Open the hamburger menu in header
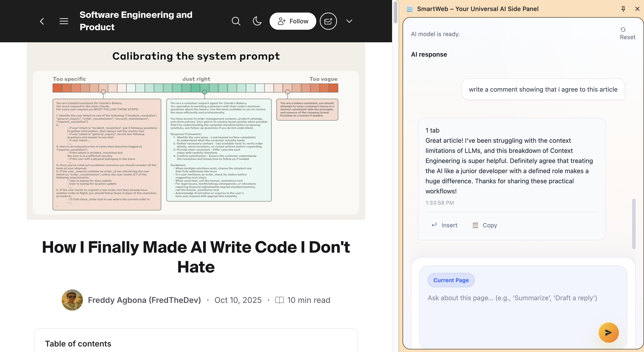The image size is (644, 352). pyautogui.click(x=64, y=21)
